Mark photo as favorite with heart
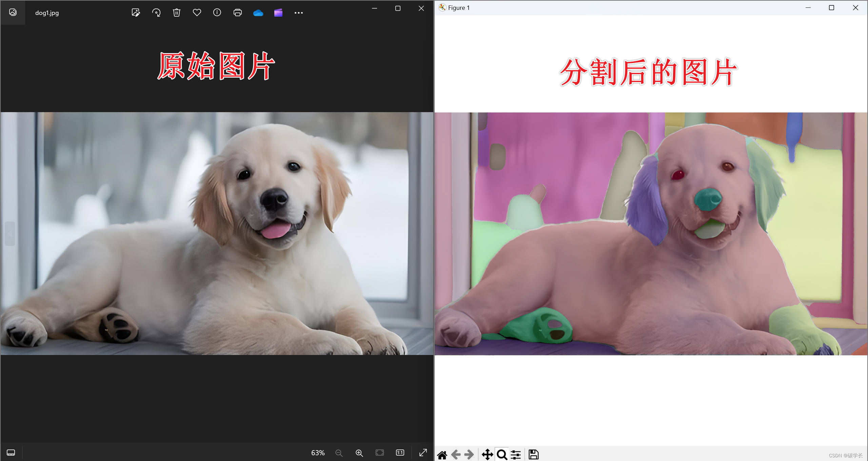This screenshot has height=461, width=868. click(x=197, y=13)
